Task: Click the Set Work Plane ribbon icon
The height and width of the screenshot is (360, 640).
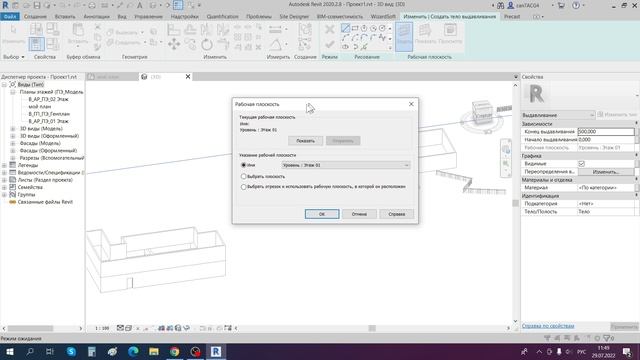Action: tap(404, 36)
